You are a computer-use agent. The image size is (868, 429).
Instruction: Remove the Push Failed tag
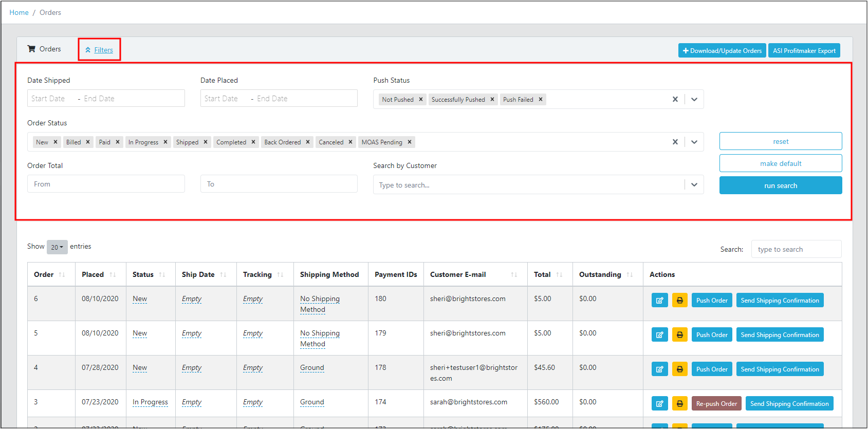541,100
